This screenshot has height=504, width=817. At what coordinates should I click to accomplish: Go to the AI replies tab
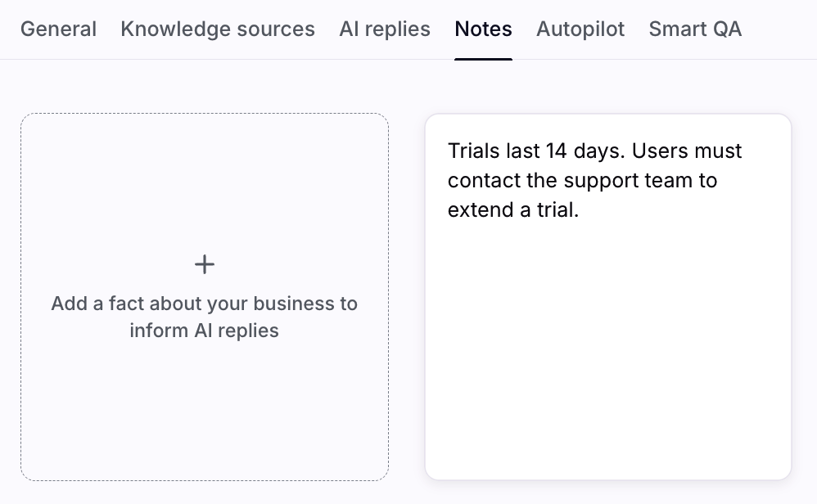[385, 29]
